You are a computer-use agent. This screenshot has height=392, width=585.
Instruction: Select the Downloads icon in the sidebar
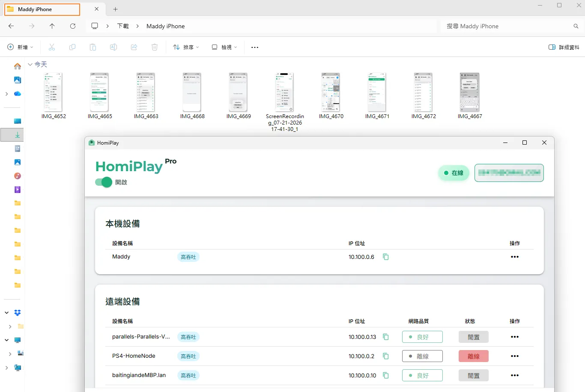pos(18,135)
